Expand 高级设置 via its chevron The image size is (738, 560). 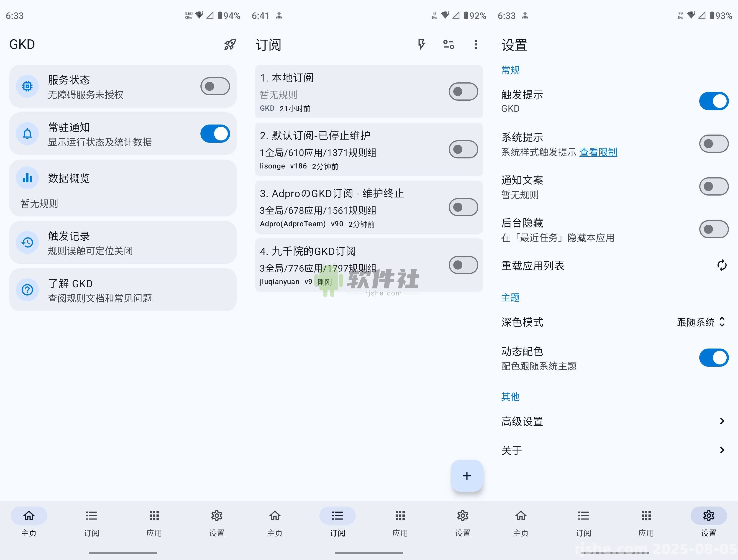point(722,421)
